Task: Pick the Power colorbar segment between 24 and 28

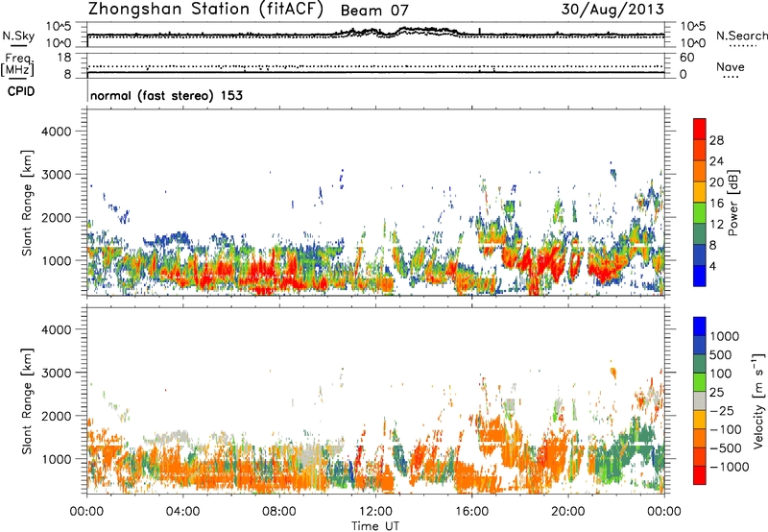Action: 700,150
